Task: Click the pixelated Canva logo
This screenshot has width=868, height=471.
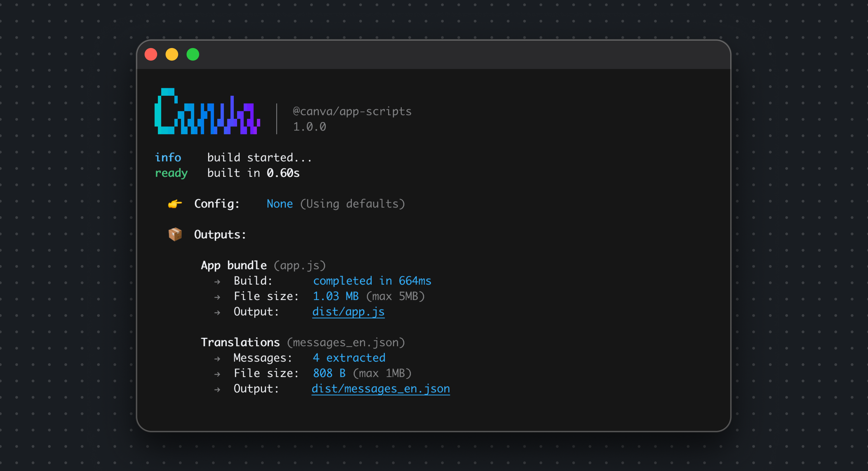Action: pos(207,111)
